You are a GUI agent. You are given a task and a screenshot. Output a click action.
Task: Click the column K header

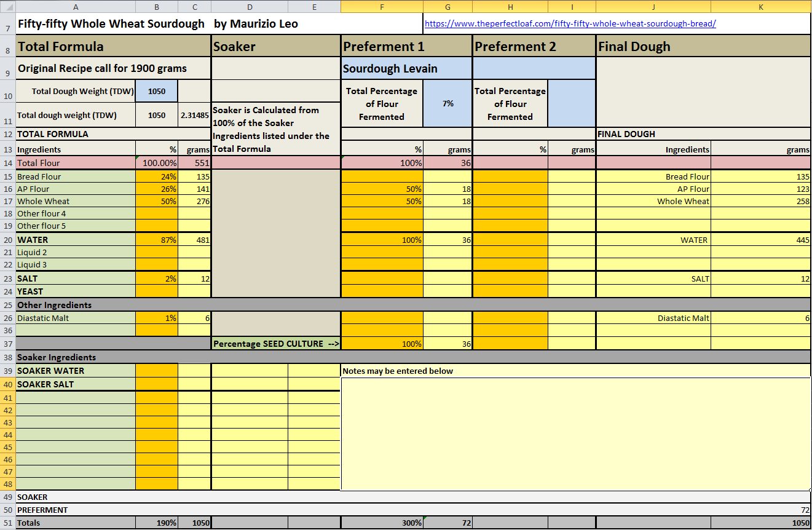(760, 7)
